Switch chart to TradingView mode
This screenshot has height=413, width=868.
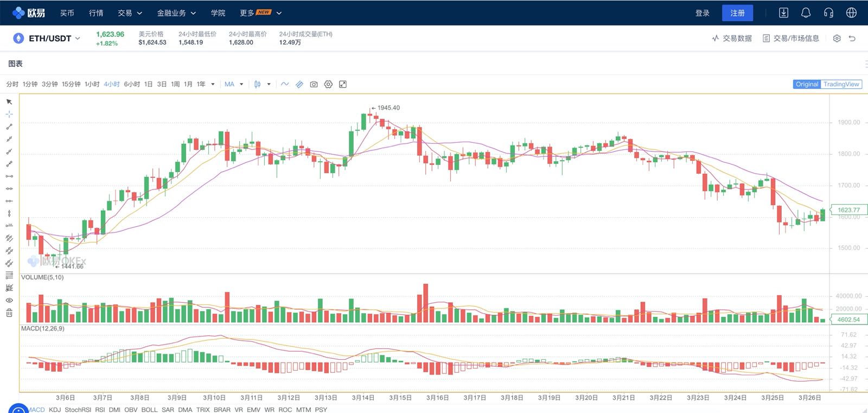tap(841, 84)
